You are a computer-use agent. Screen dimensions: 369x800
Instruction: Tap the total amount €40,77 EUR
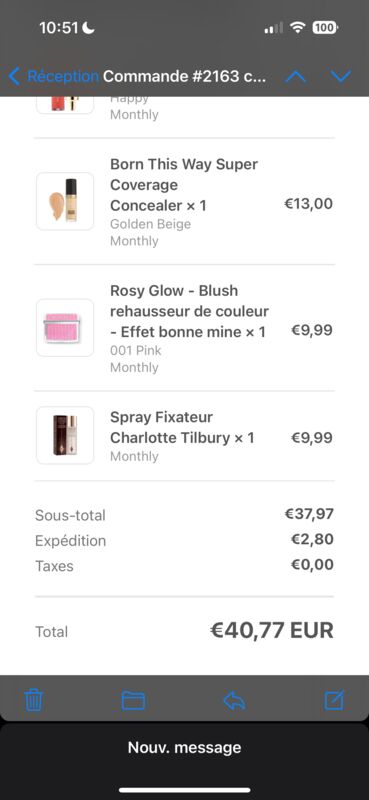pyautogui.click(x=272, y=631)
